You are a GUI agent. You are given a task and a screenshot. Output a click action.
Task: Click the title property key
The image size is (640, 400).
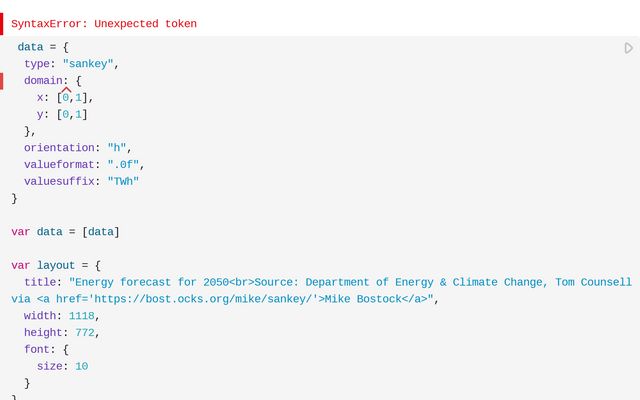tap(40, 282)
